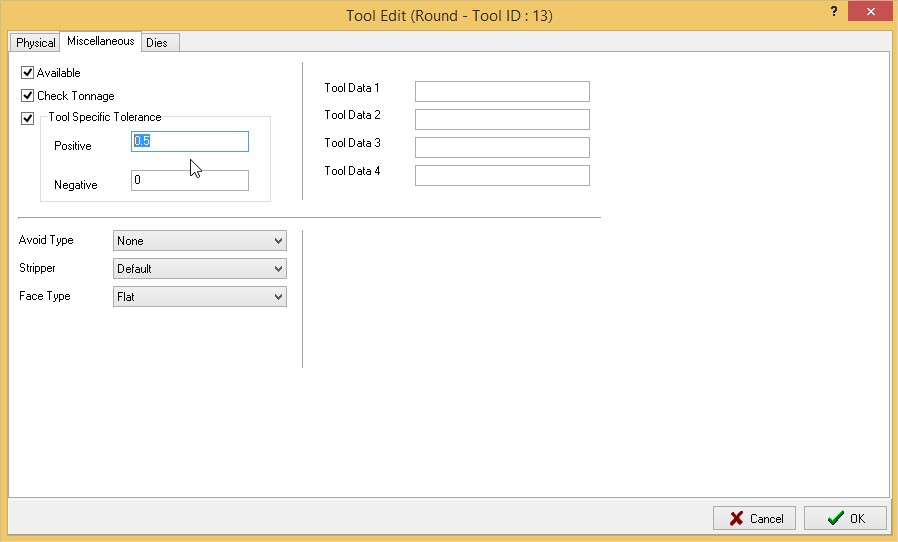898x542 pixels.
Task: Expand the Stripper dropdown list
Action: (x=200, y=269)
